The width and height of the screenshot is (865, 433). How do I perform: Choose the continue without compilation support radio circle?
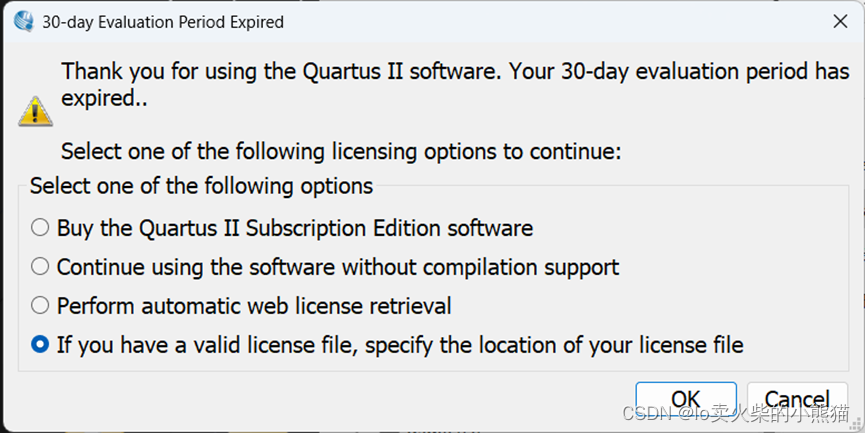(x=40, y=267)
